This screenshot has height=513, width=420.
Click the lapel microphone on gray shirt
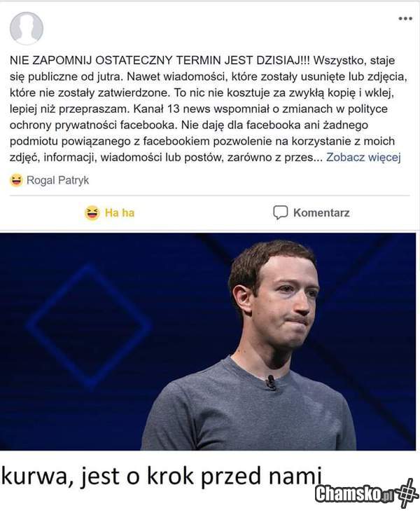271,382
